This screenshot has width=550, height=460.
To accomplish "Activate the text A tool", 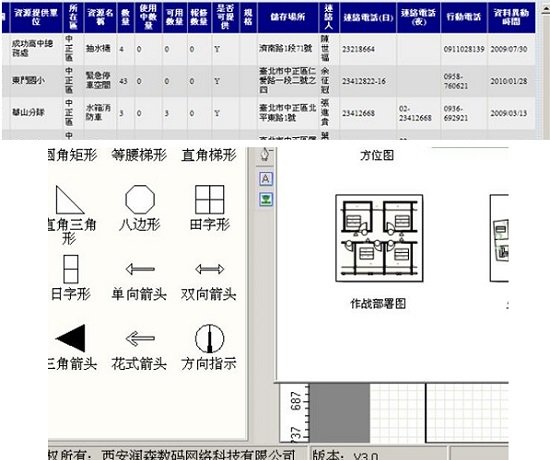I will pos(266,179).
